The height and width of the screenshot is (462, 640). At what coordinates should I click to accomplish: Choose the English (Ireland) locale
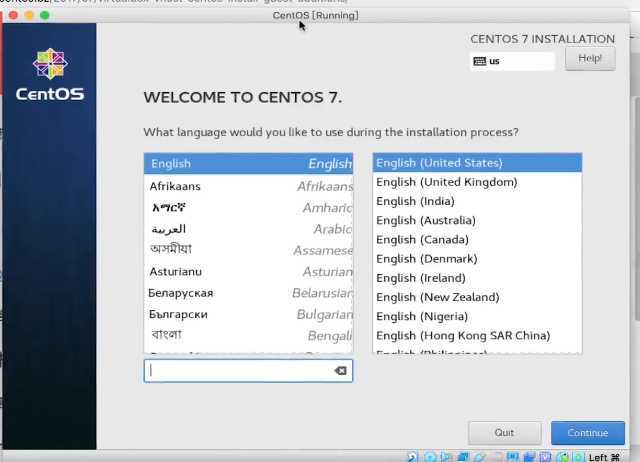click(x=477, y=278)
